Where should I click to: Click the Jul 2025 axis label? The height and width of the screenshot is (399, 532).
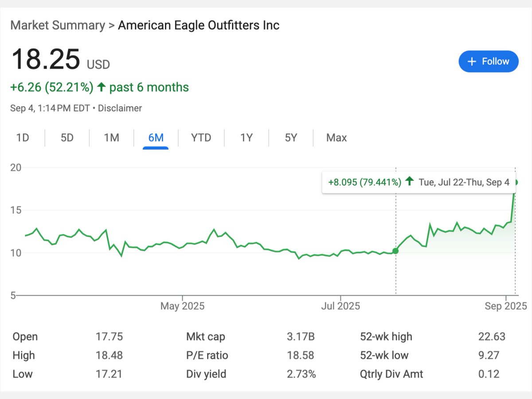point(341,306)
